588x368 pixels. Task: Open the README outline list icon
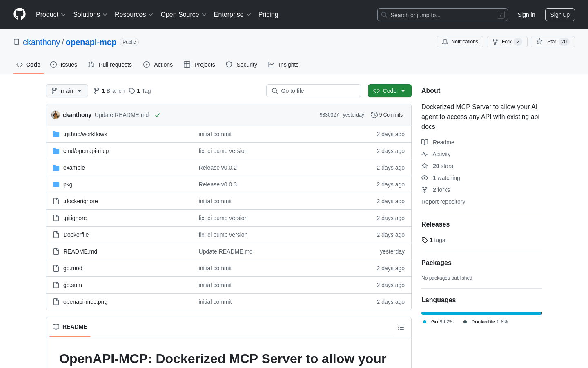(401, 327)
